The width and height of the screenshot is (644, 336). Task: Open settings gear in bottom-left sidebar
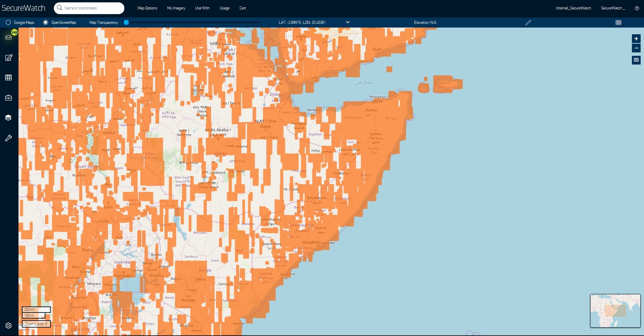[9, 325]
